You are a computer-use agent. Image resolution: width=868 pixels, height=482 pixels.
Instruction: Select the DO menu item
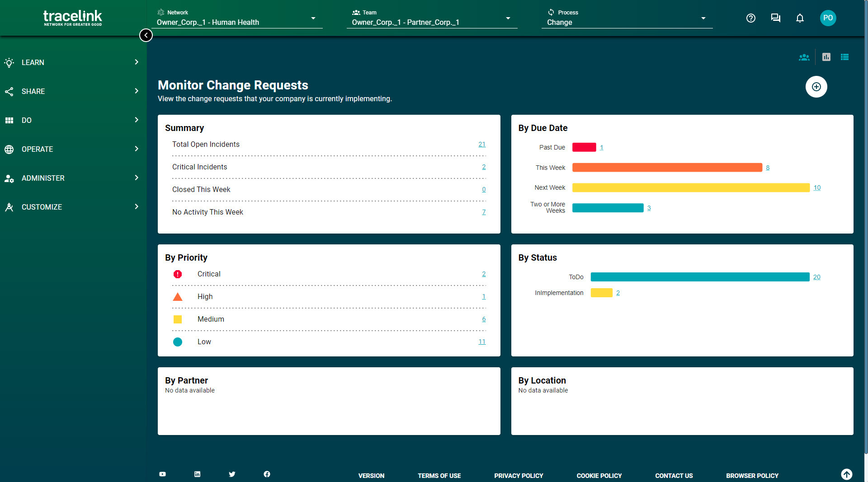coord(72,120)
